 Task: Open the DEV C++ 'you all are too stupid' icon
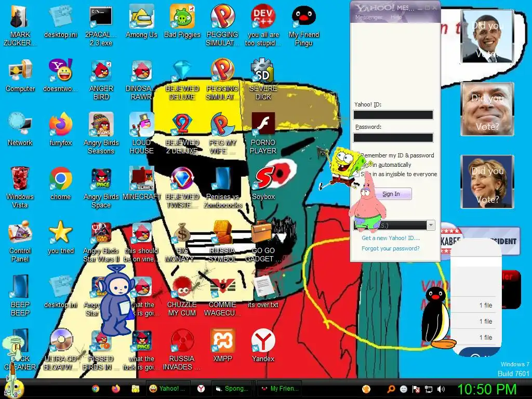(263, 25)
